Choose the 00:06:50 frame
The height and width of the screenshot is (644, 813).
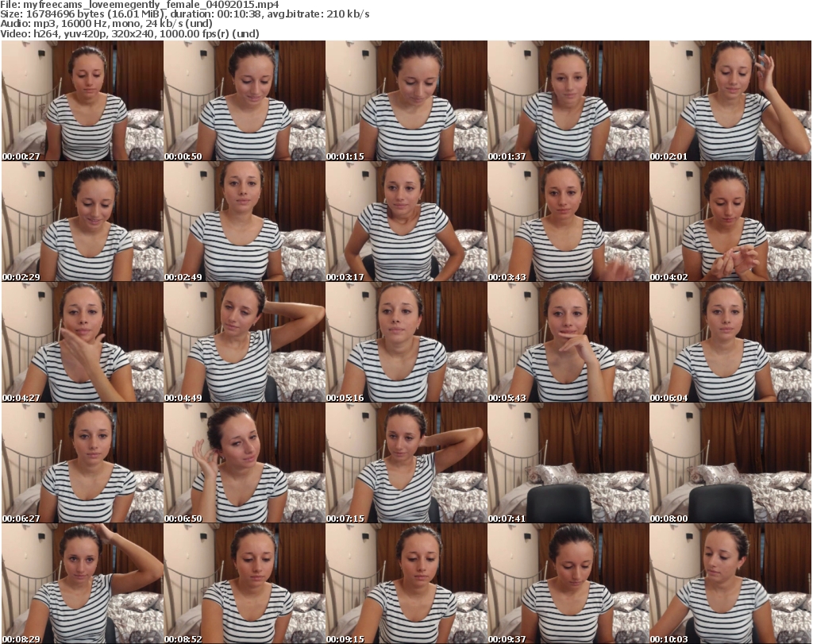point(245,463)
